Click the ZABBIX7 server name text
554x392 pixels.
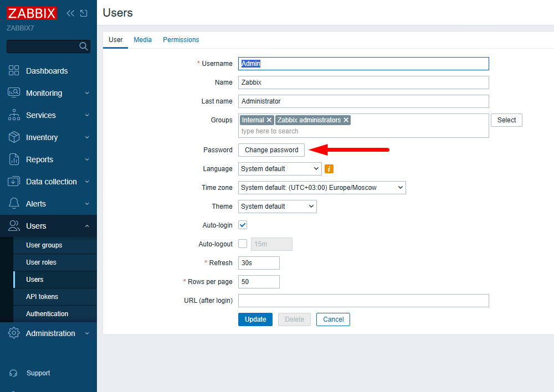coord(20,28)
